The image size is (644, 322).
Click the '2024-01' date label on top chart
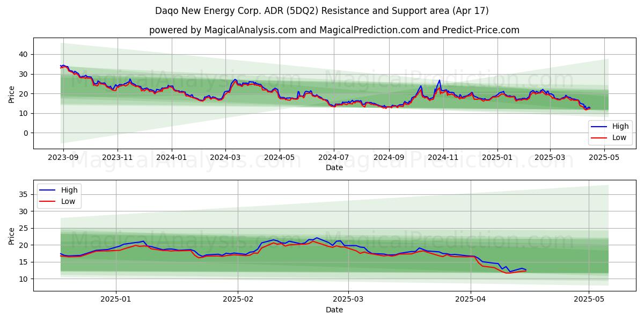[x=172, y=158]
